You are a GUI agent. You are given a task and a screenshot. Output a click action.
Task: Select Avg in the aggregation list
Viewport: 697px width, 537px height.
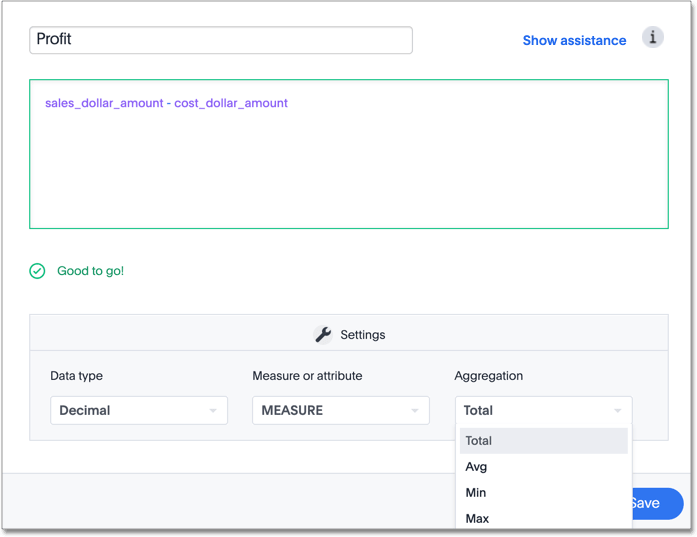click(544, 467)
